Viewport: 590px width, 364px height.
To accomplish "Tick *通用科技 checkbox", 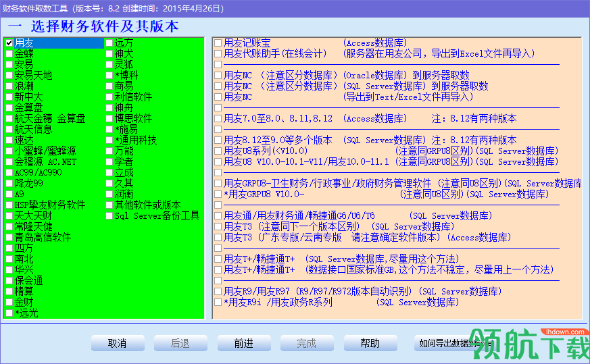I will coord(109,140).
